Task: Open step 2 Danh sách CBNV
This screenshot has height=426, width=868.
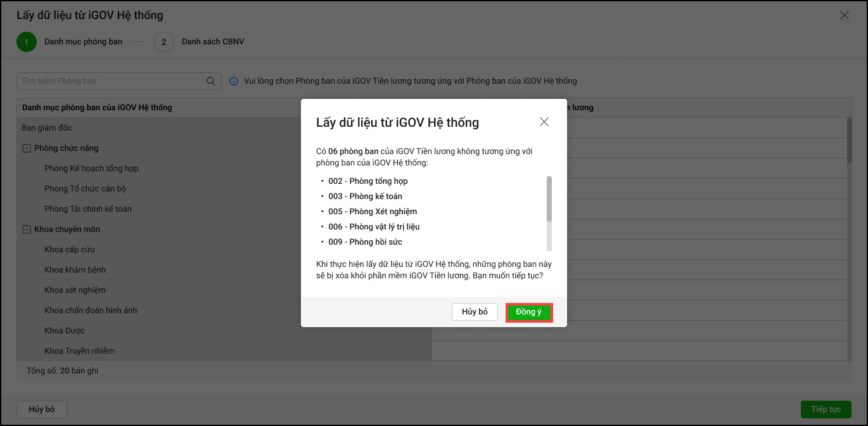Action: [x=199, y=42]
